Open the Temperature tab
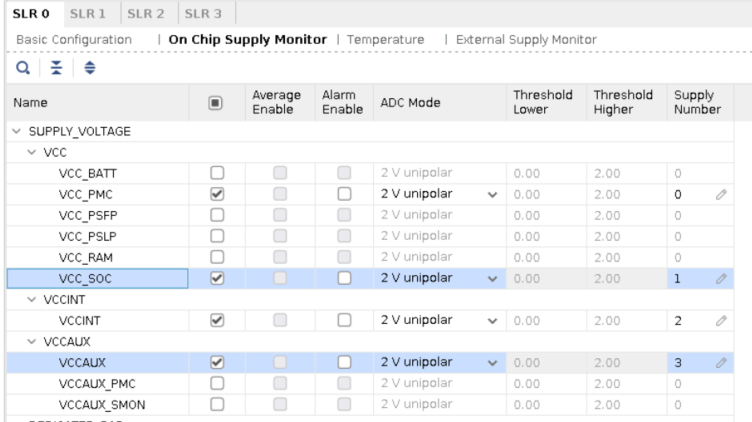 click(x=384, y=38)
